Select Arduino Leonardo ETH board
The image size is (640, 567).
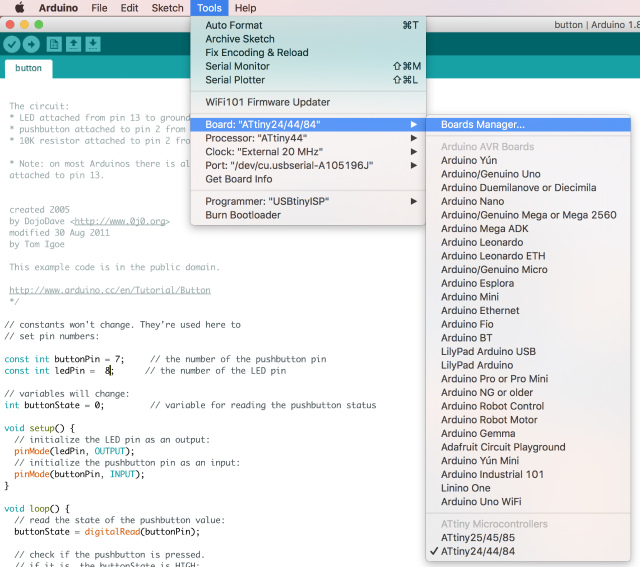pos(528,256)
